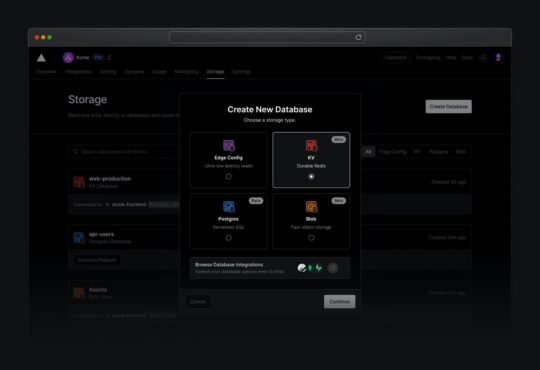Switch to the Domains tab

pos(134,72)
